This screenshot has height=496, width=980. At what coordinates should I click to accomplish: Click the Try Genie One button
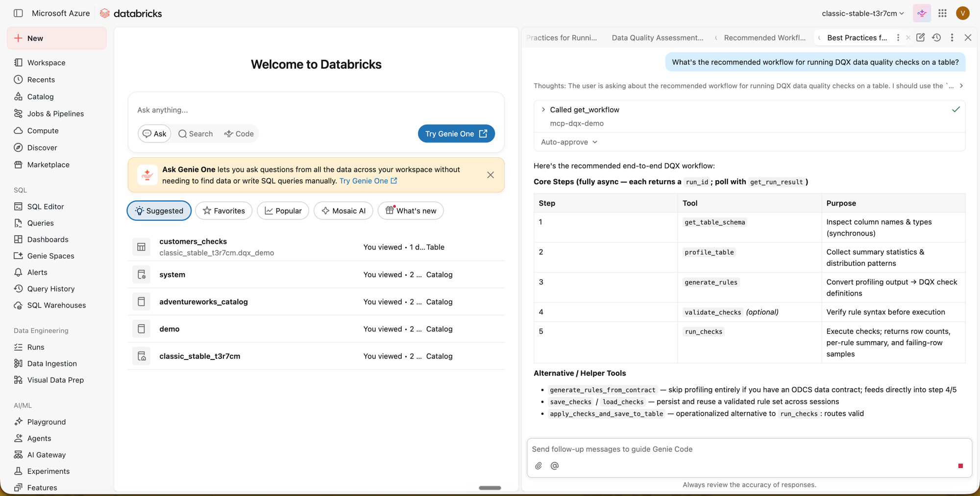point(456,134)
